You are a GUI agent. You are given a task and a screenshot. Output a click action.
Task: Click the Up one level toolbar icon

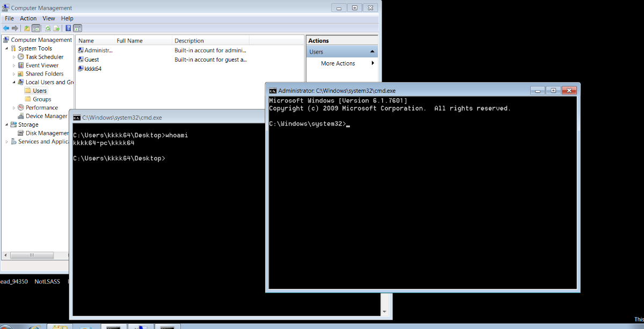click(x=27, y=28)
